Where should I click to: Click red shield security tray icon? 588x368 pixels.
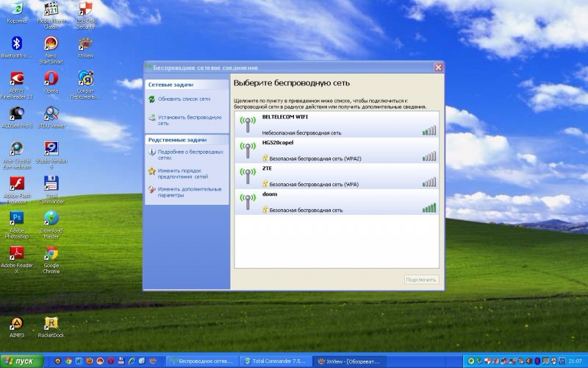click(x=487, y=361)
